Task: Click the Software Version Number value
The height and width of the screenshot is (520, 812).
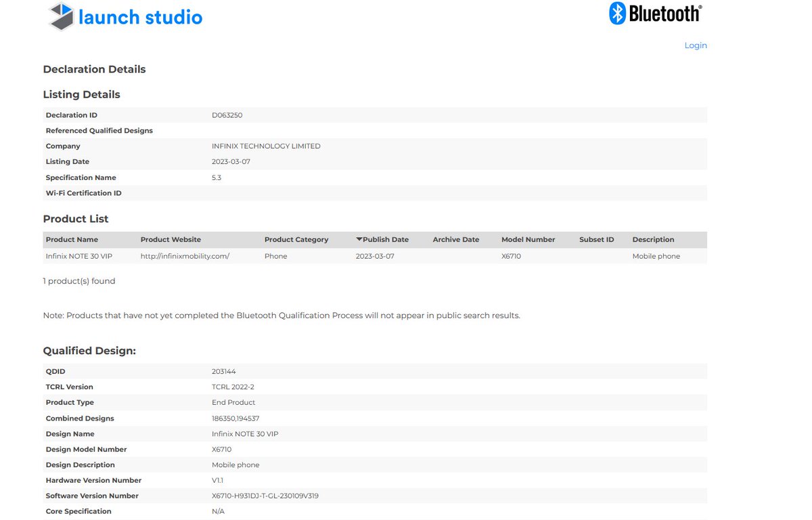Action: point(265,496)
